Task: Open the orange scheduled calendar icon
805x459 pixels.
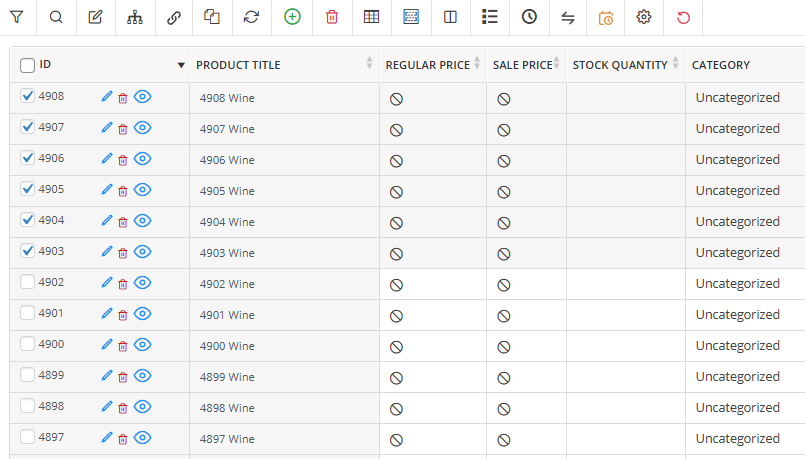Action: click(x=606, y=18)
